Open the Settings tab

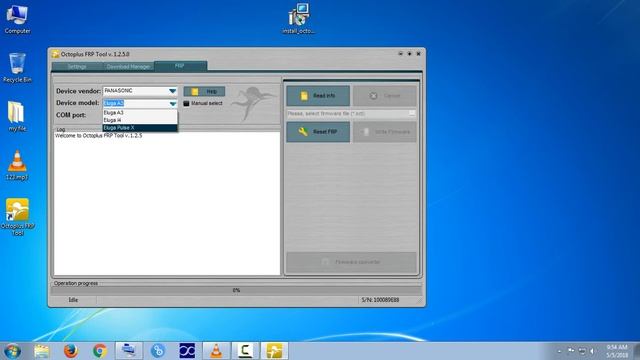[77, 67]
